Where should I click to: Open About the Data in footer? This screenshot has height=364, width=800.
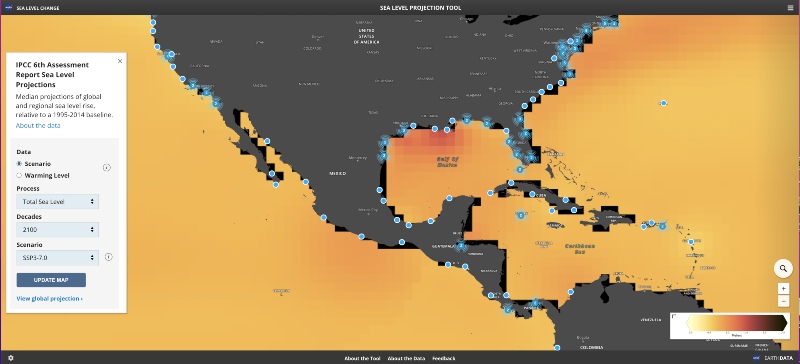[x=406, y=358]
